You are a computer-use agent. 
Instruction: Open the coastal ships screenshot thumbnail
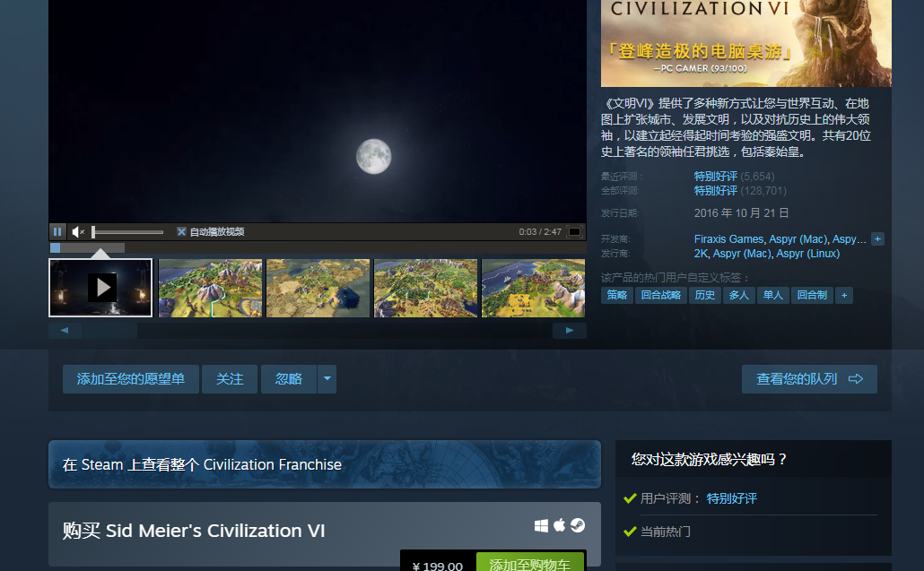pos(533,288)
